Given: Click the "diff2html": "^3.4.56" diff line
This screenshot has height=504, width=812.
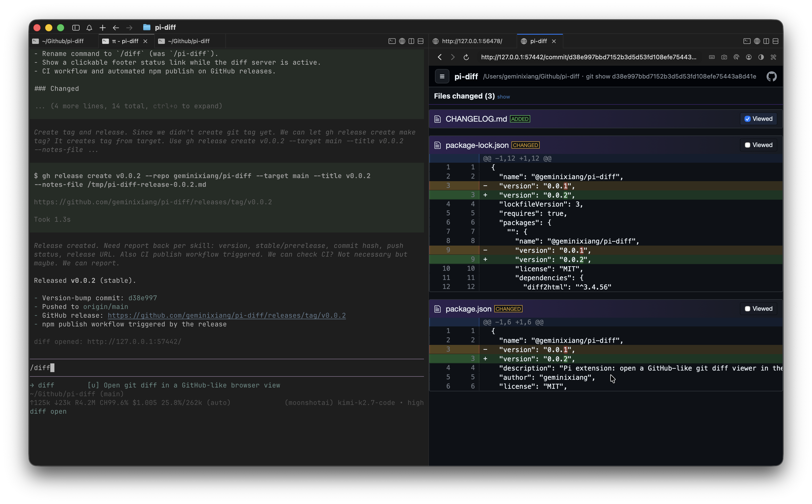Looking at the screenshot, I should [x=606, y=287].
